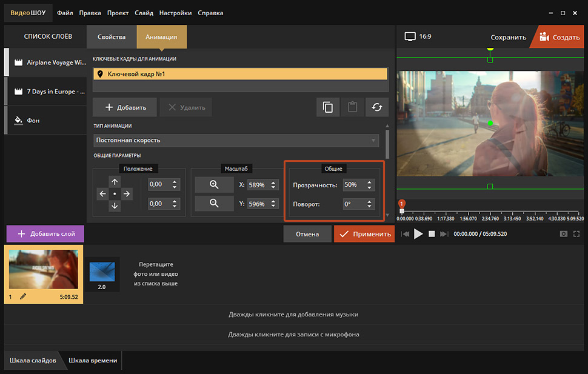This screenshot has width=588, height=374.
Task: Click the pencil edit icon on slide 1
Action: point(23,297)
